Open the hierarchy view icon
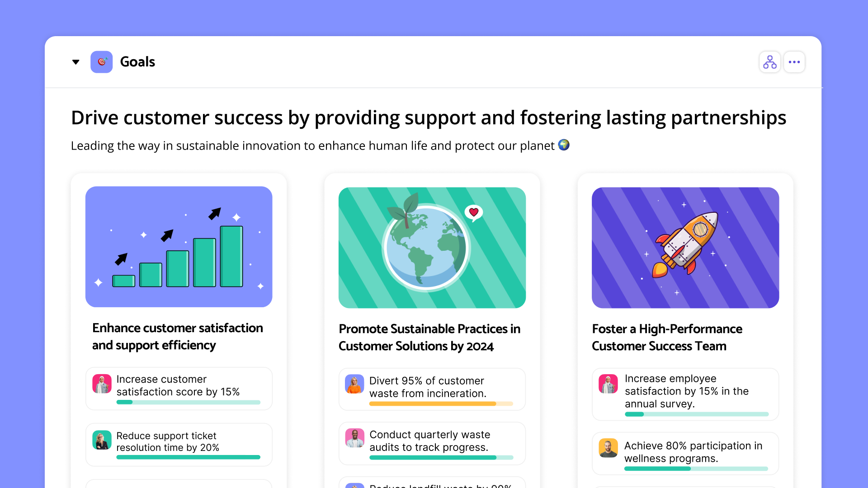Screen dimensions: 868x488 click(x=769, y=62)
